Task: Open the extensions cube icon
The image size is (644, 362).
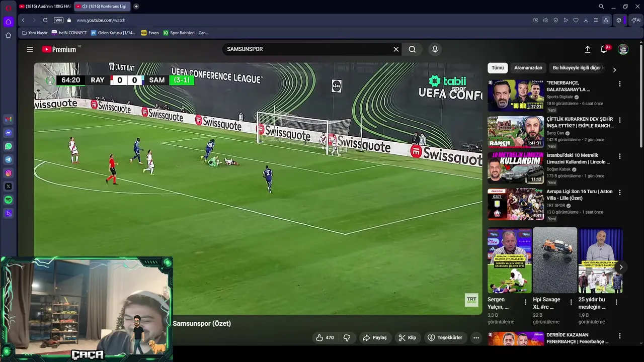Action: point(619,20)
